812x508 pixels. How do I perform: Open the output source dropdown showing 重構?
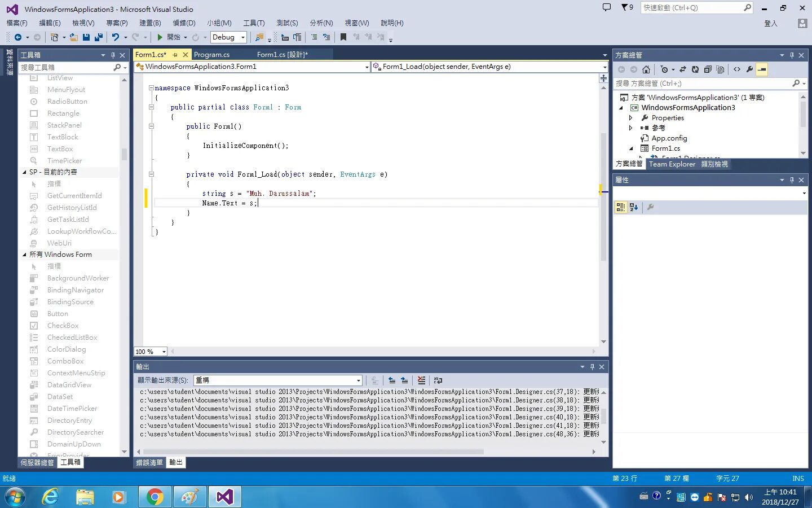277,380
